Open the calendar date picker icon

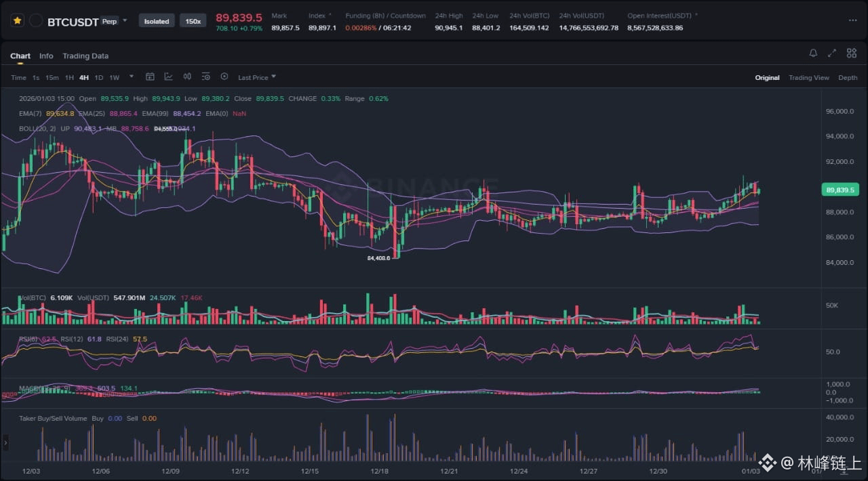(151, 77)
